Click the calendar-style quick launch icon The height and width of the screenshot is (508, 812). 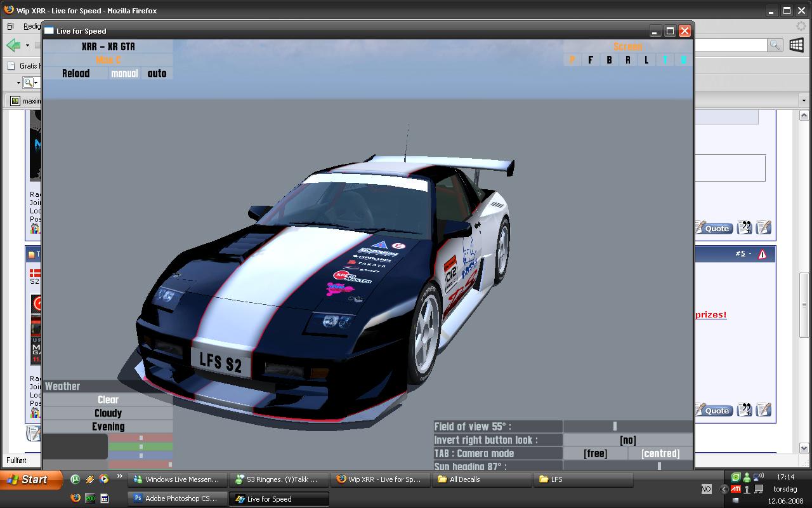[x=104, y=498]
